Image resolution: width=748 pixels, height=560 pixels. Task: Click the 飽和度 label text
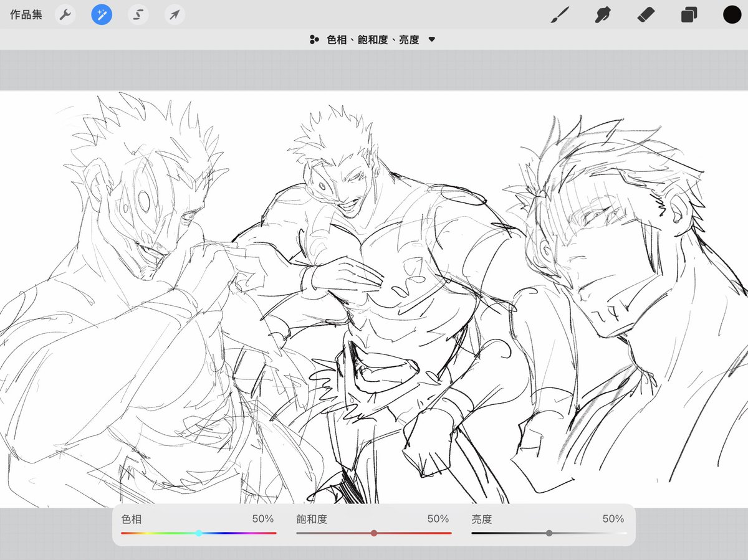312,519
